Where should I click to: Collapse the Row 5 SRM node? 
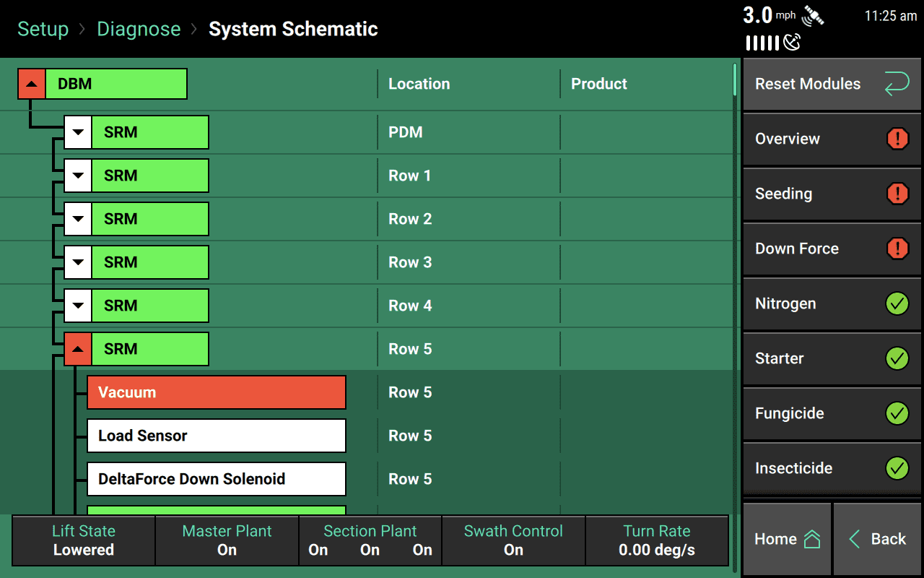point(77,349)
